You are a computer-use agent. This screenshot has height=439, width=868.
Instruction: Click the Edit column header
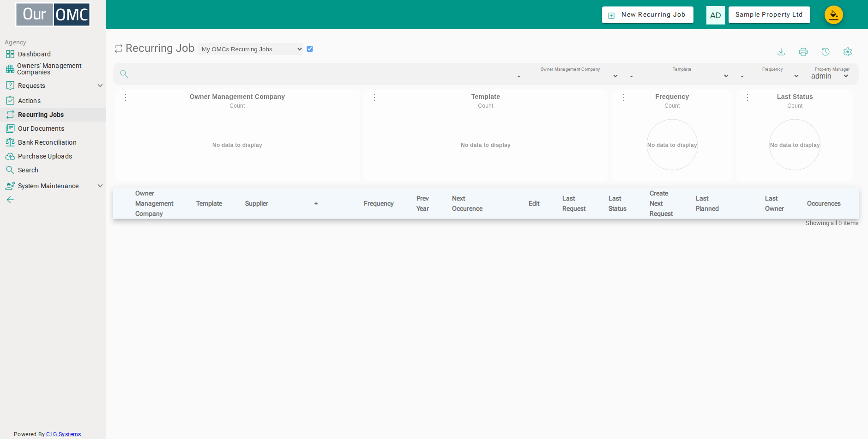point(534,203)
